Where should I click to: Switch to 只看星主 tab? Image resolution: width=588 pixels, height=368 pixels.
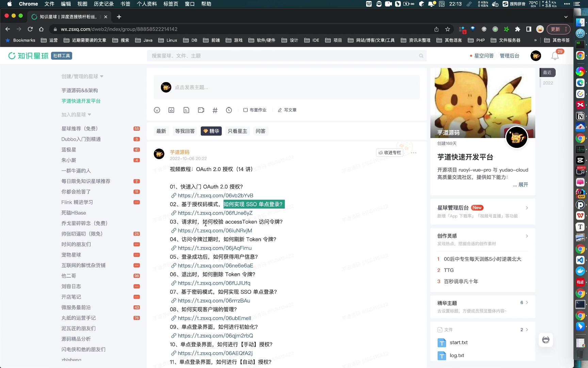tap(238, 131)
